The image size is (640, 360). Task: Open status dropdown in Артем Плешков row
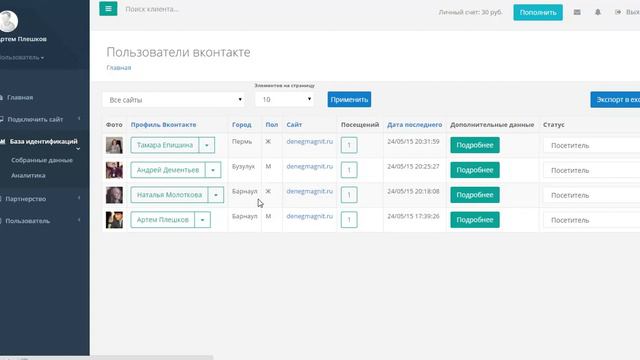pos(591,220)
